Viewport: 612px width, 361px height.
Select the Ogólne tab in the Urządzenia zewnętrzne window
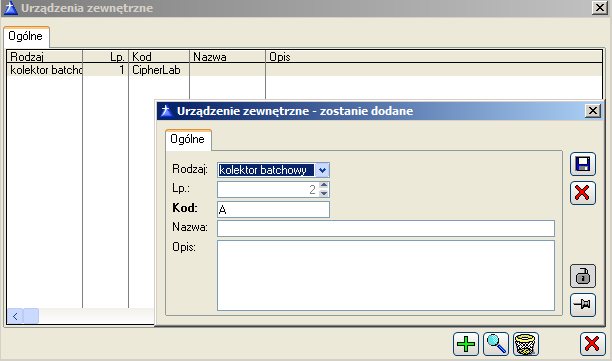[26, 36]
